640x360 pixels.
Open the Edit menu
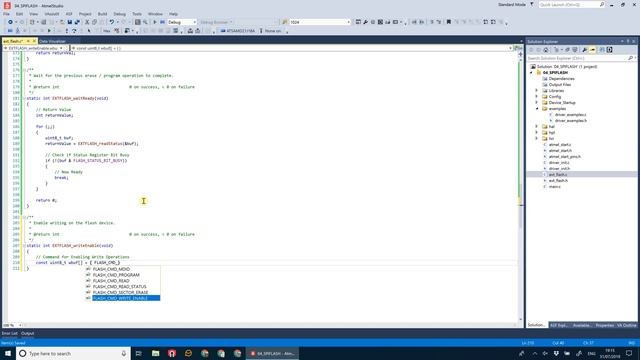[x=20, y=14]
